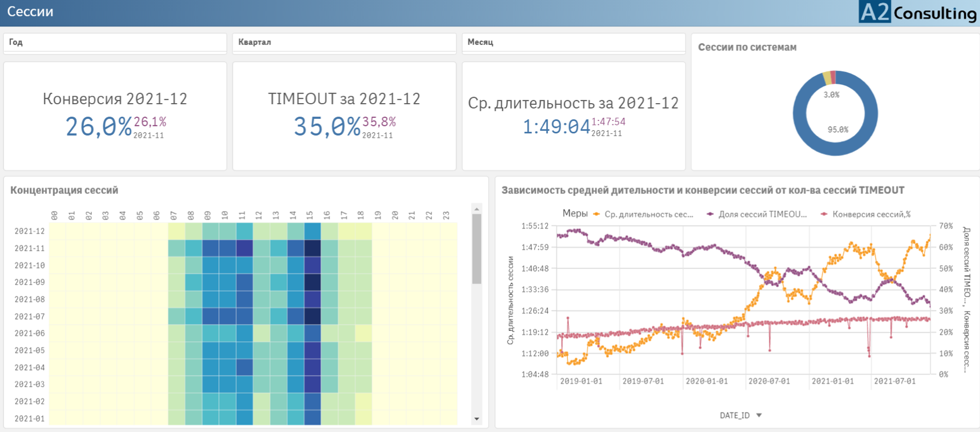Select hour 15 column header in heatmap

click(310, 215)
